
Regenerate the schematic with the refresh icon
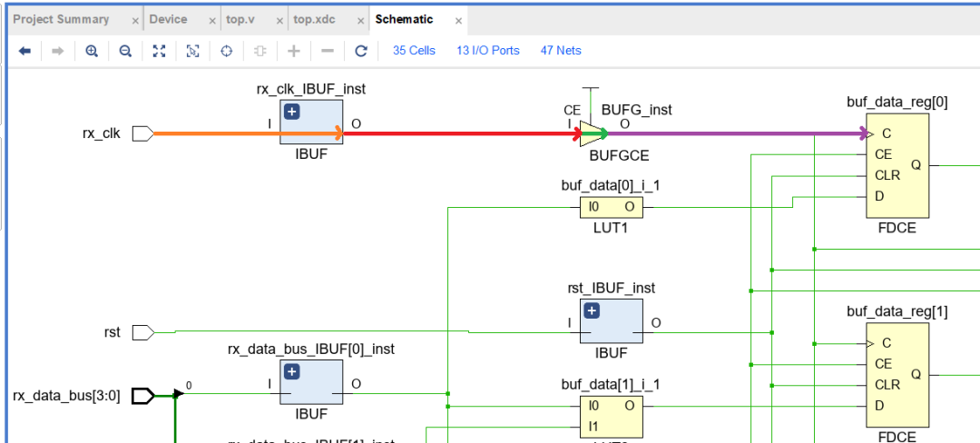coord(360,51)
